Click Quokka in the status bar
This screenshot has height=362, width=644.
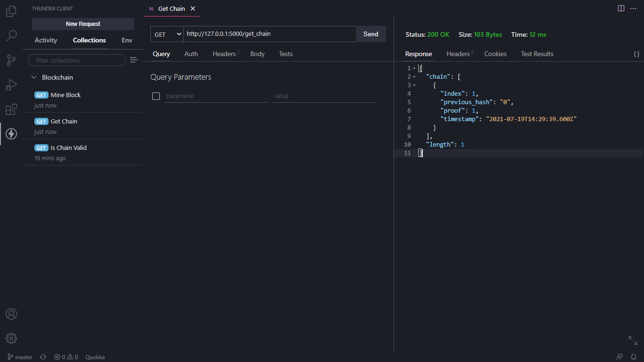coord(95,357)
